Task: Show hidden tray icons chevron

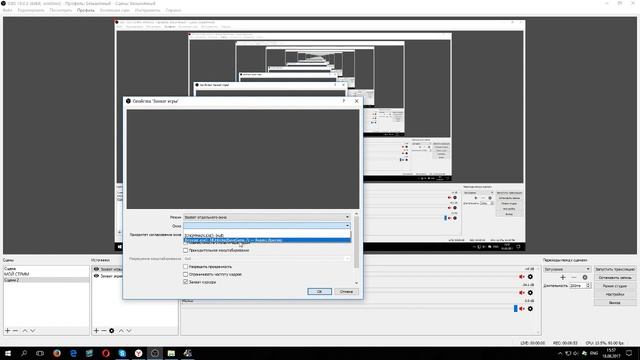Action: click(560, 353)
